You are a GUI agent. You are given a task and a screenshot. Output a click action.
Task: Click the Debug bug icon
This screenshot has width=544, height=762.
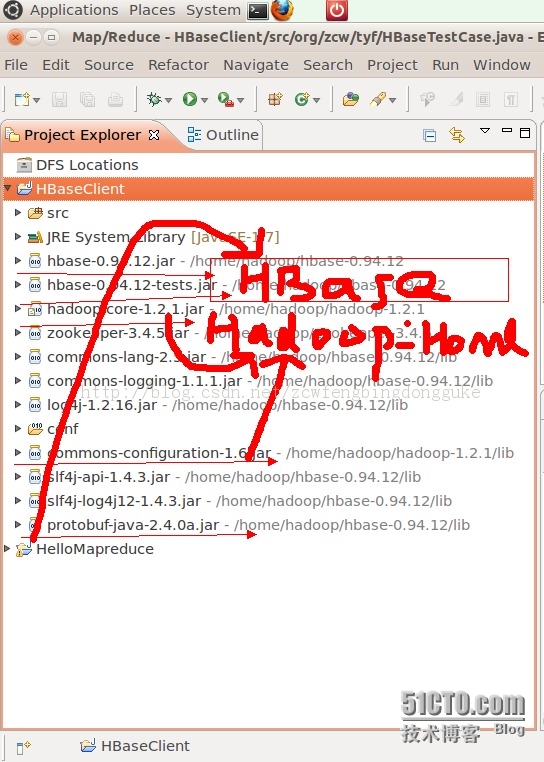click(x=154, y=99)
